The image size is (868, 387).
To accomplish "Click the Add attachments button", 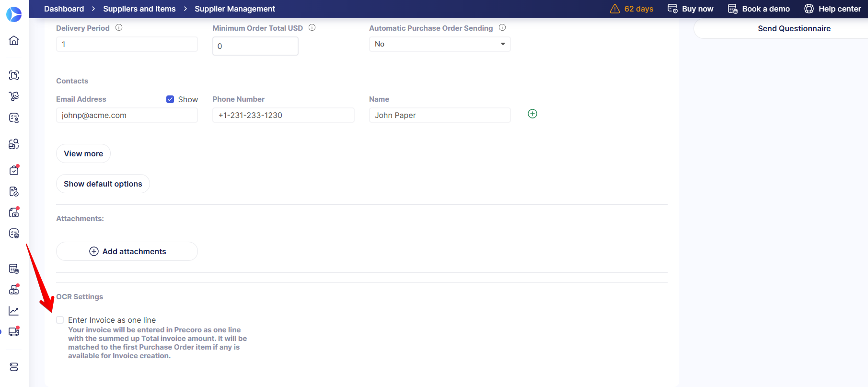I will (x=127, y=251).
